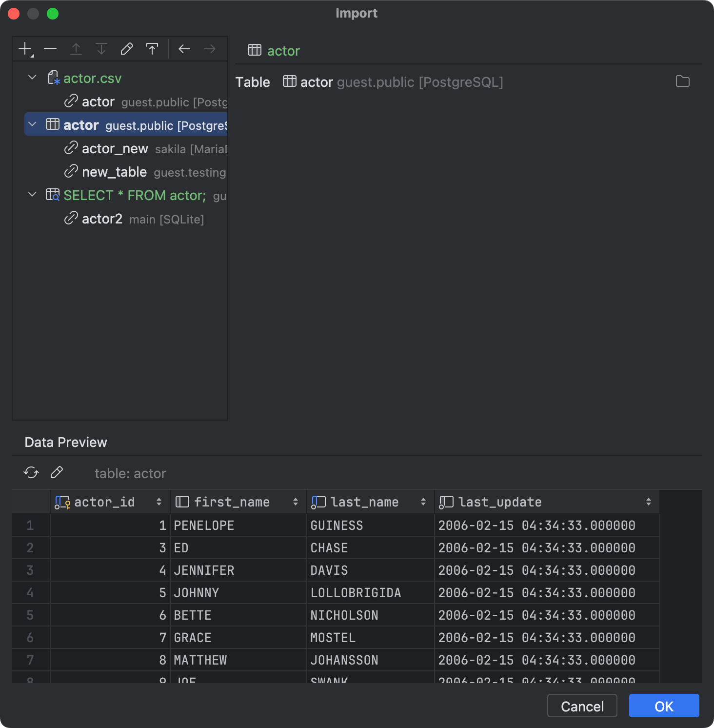Collapse the actor.csv tree node
The height and width of the screenshot is (728, 714).
[32, 77]
